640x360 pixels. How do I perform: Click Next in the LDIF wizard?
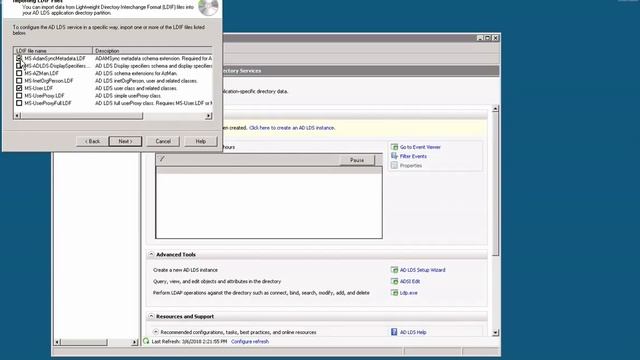pyautogui.click(x=125, y=141)
